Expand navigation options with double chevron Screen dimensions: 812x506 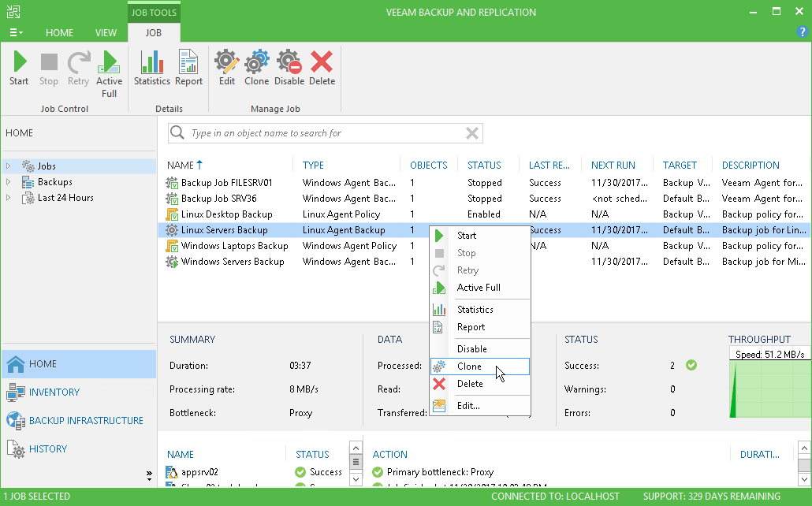click(149, 474)
